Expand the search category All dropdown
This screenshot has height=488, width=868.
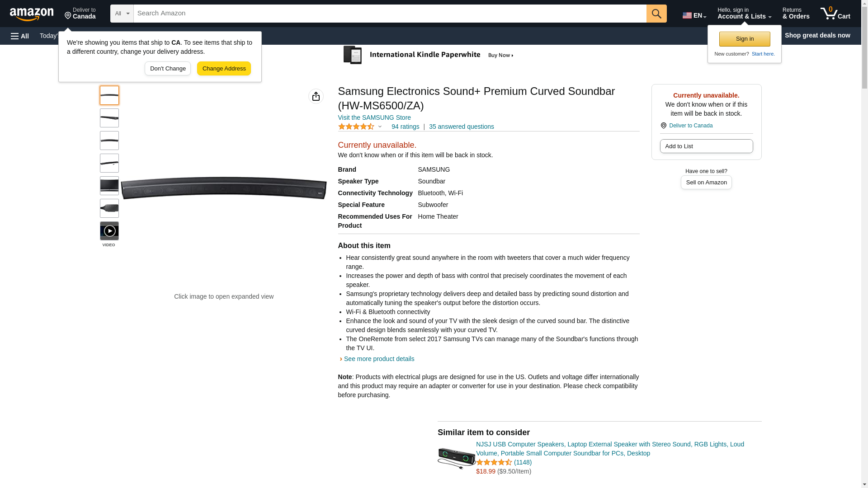122,14
